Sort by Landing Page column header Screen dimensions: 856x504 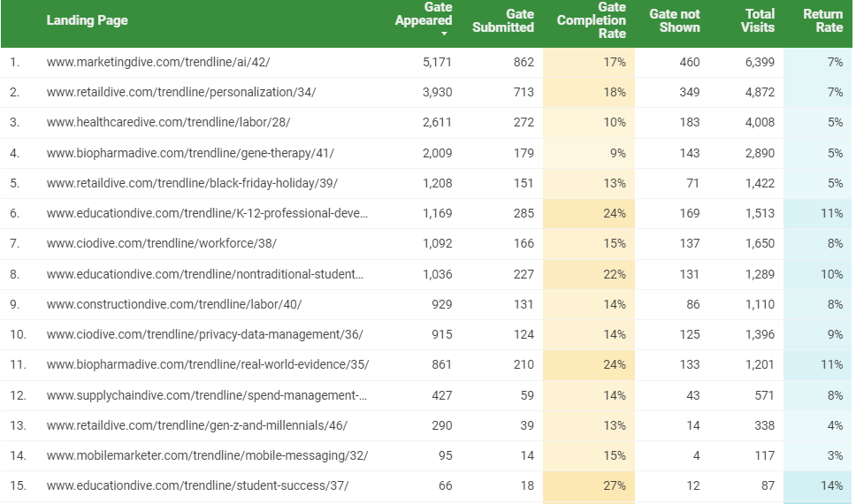pos(87,20)
